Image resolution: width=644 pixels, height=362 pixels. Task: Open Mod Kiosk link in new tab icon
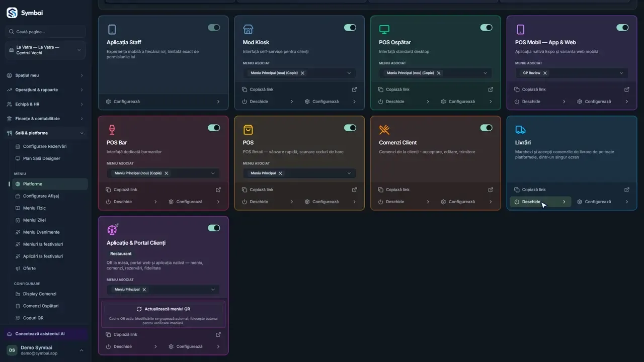[355, 89]
